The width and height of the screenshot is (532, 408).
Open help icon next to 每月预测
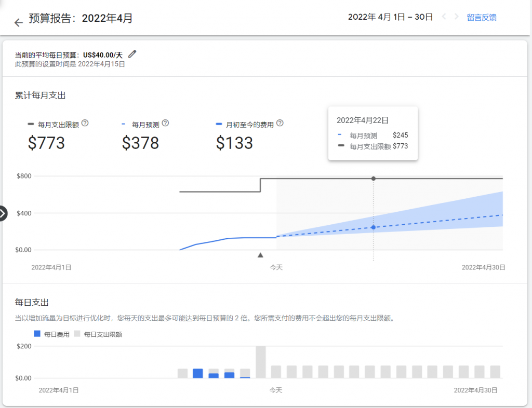[165, 124]
